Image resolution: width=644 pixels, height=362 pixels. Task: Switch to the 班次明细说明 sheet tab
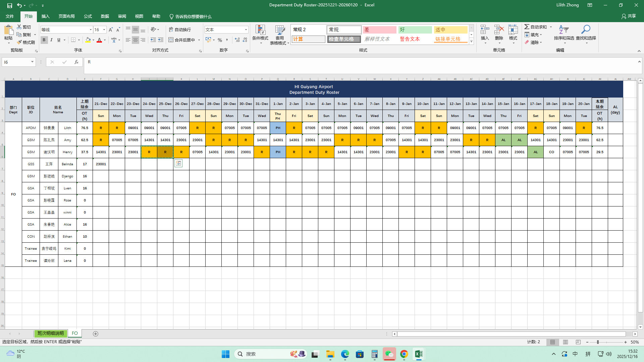(50, 334)
